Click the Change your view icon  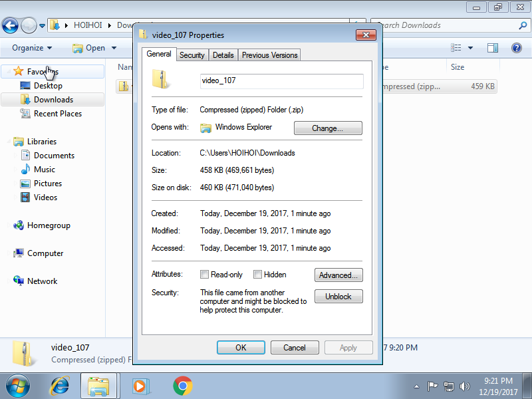pyautogui.click(x=456, y=48)
